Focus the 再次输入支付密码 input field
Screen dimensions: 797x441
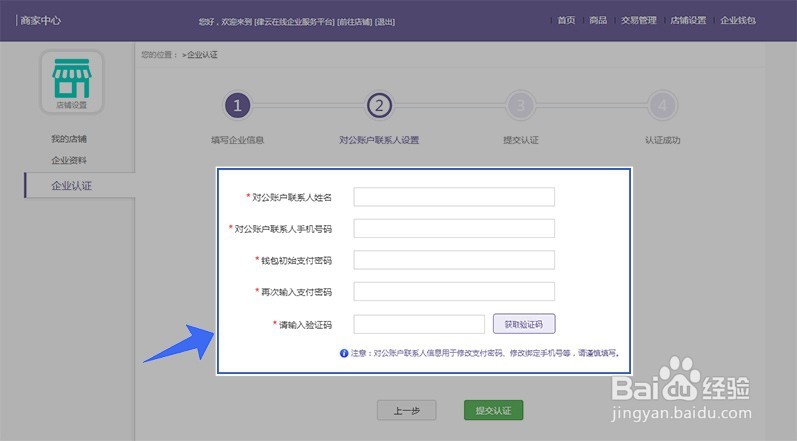click(x=454, y=292)
